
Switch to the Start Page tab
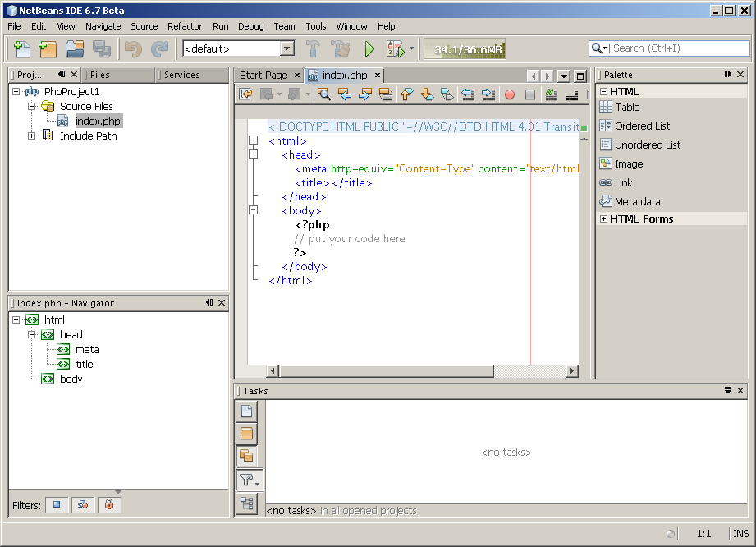(x=263, y=75)
